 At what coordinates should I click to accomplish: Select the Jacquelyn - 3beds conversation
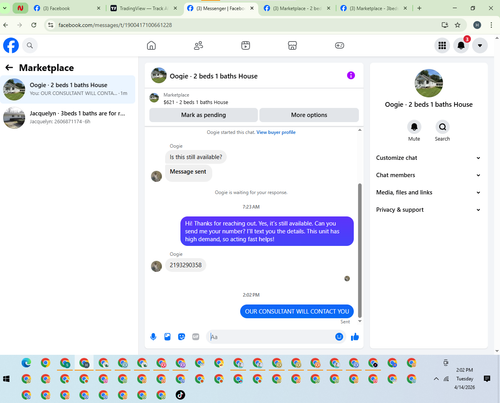[x=68, y=118]
